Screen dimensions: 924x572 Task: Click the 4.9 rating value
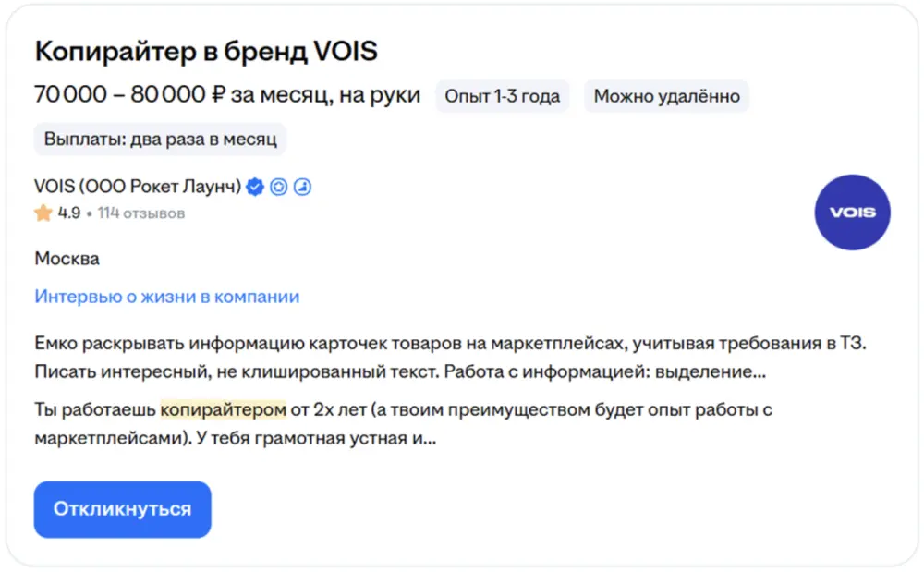69,213
